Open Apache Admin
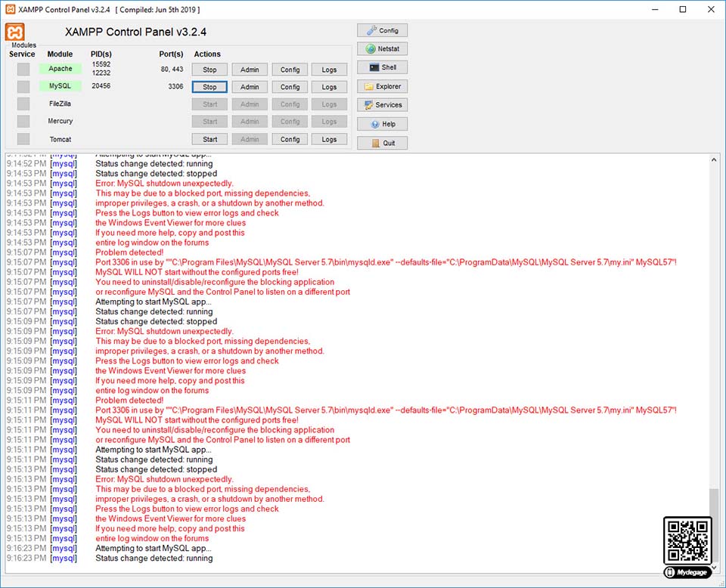 250,70
